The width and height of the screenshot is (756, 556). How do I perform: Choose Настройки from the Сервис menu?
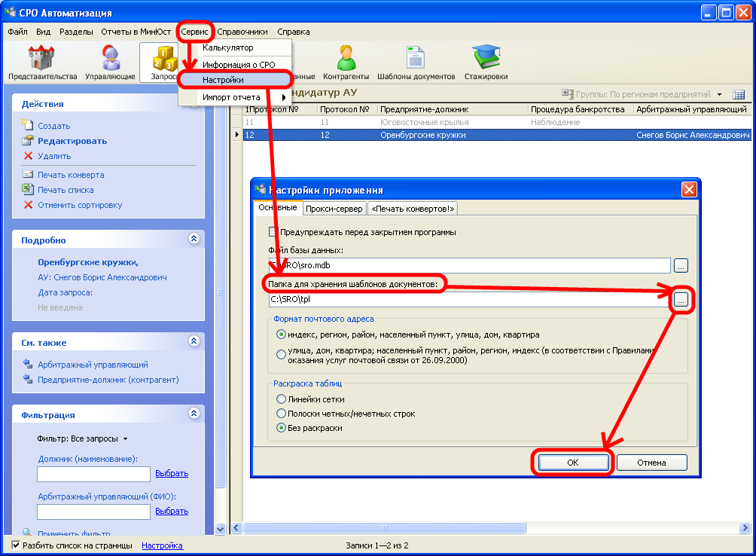(223, 79)
